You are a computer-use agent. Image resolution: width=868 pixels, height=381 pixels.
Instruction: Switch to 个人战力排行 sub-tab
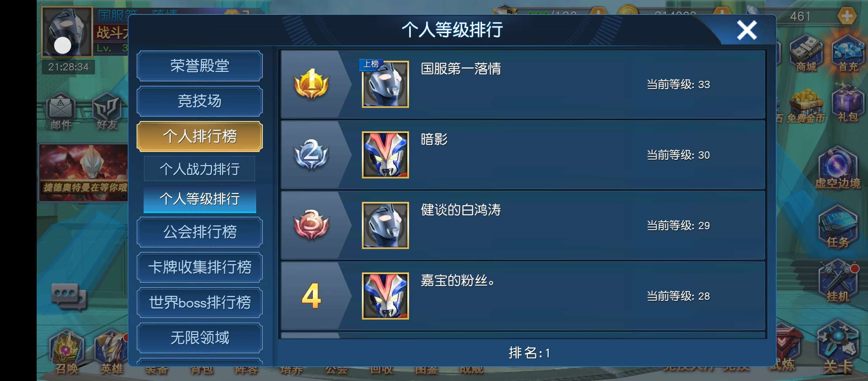[x=200, y=169]
